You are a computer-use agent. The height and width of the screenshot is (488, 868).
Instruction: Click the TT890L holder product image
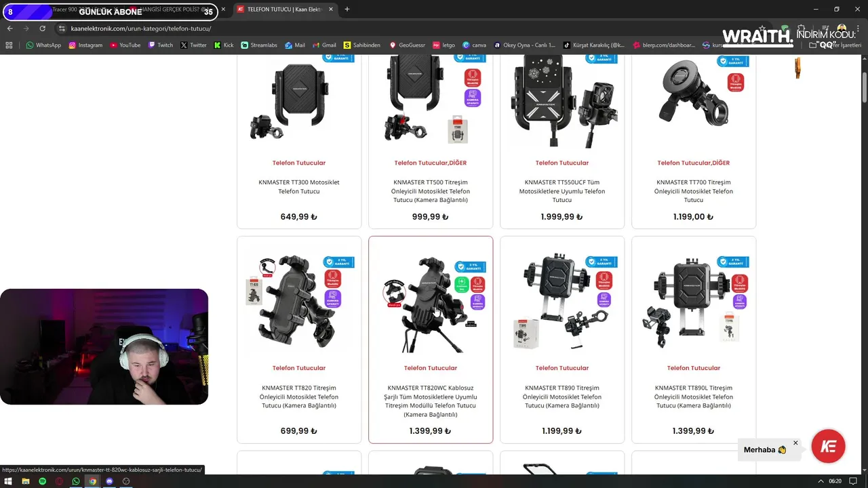pyautogui.click(x=694, y=302)
